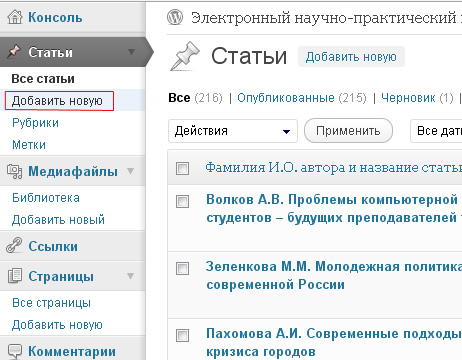
Task: Click the Добавить новую button beside Статьи heading
Action: [x=351, y=57]
